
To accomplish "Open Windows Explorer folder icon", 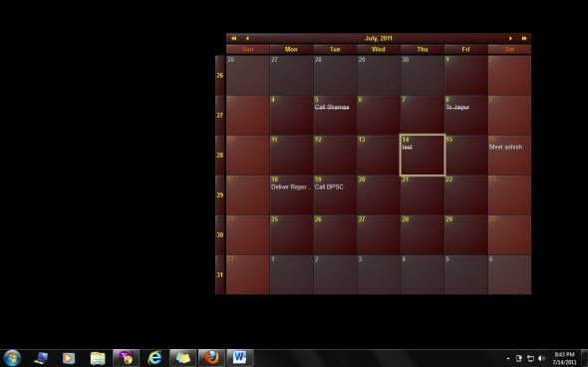I will coord(98,358).
